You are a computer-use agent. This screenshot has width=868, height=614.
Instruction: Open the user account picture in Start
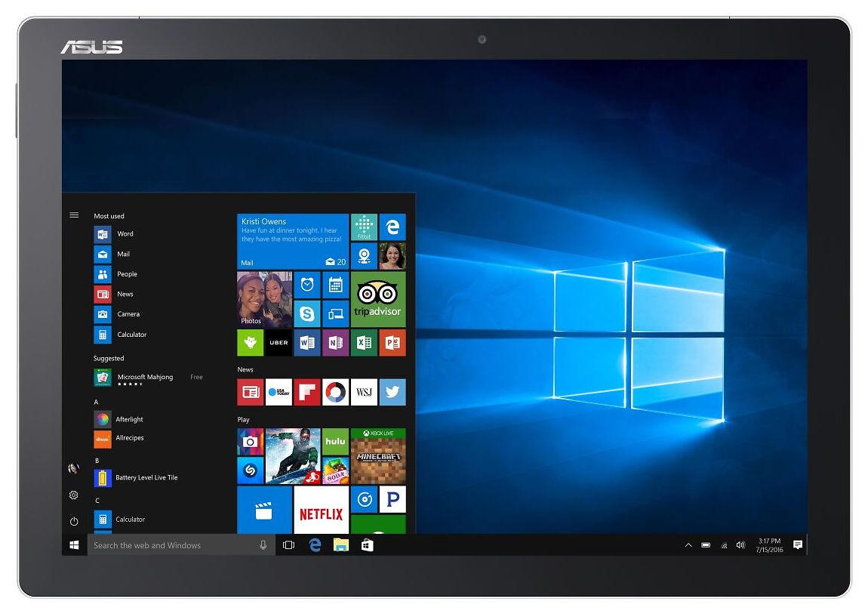click(74, 468)
